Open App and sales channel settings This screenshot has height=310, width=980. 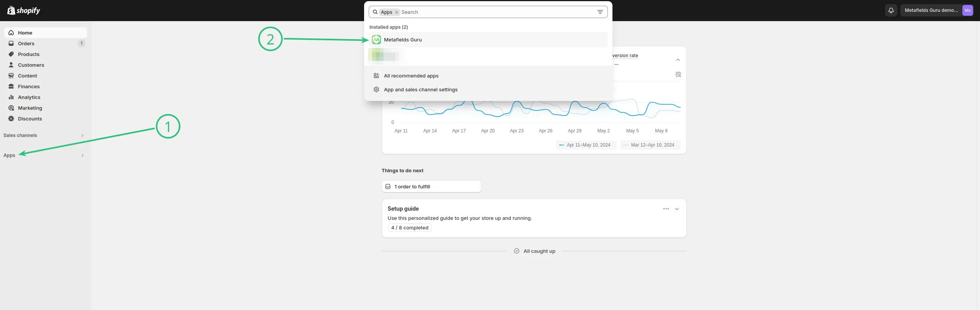(x=488, y=89)
